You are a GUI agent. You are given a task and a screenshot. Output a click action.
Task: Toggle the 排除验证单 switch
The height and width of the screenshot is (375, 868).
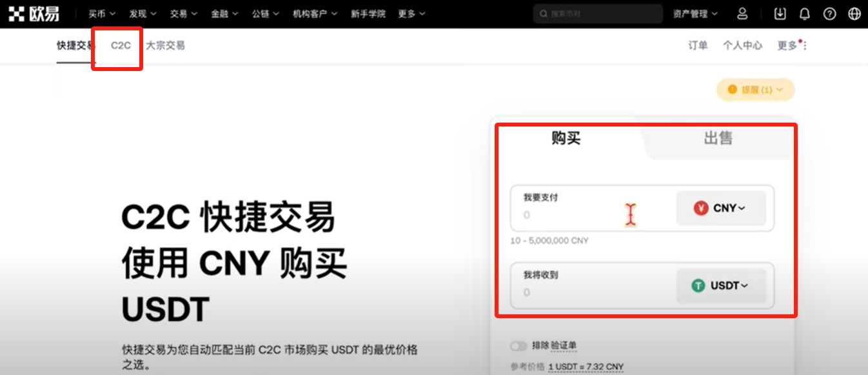[518, 346]
